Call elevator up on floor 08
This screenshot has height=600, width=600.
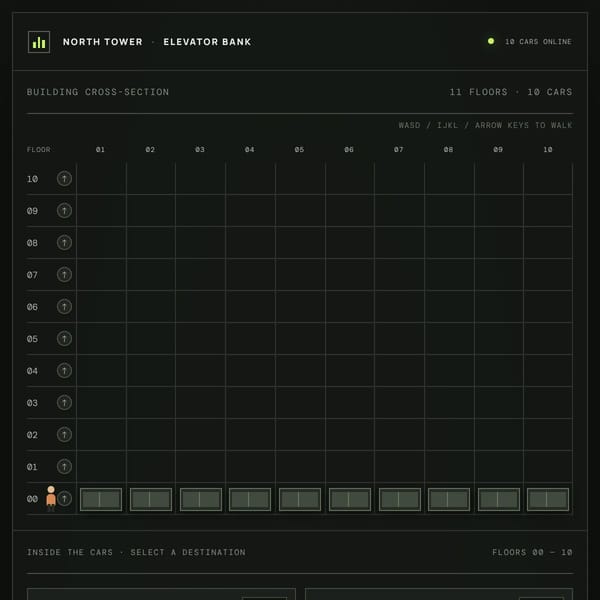pos(64,243)
